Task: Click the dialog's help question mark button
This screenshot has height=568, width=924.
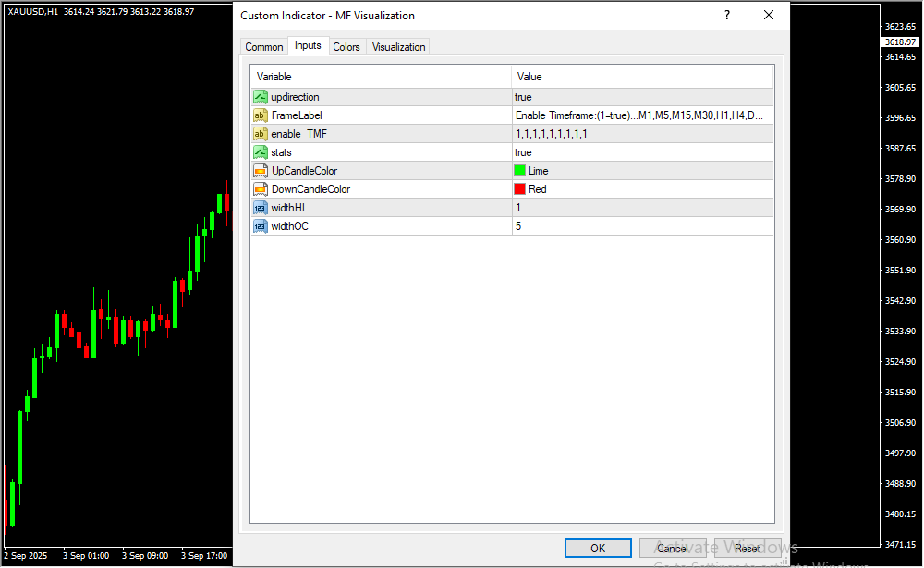Action: [727, 16]
